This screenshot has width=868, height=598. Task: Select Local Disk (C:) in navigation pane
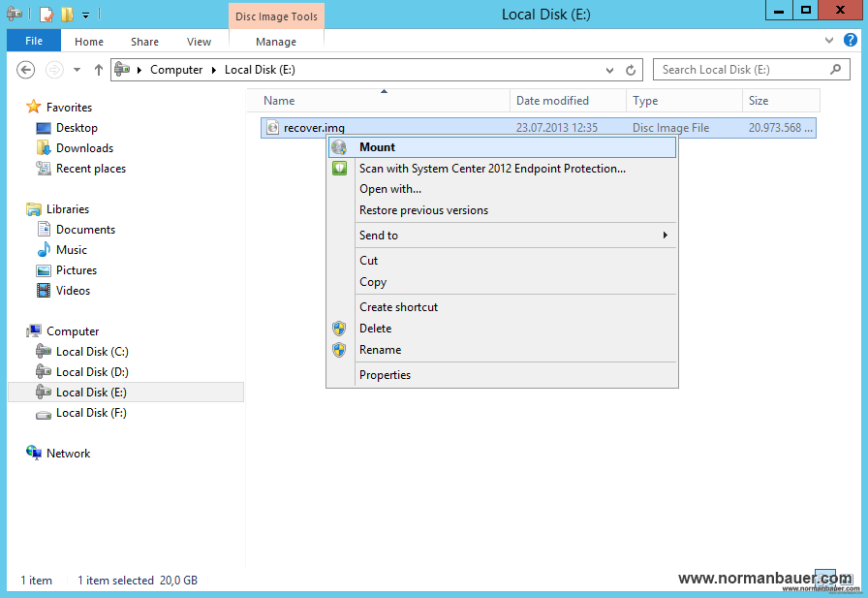click(92, 352)
